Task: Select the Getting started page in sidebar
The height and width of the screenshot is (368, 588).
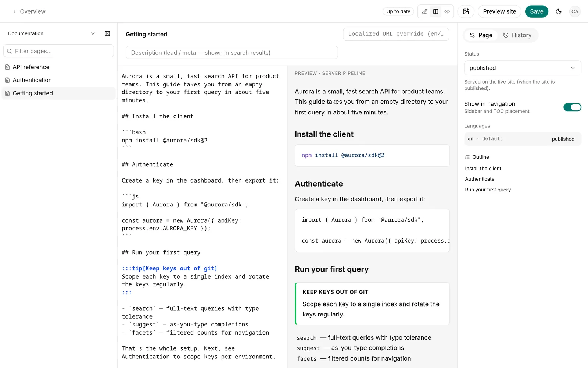Action: pos(58,93)
